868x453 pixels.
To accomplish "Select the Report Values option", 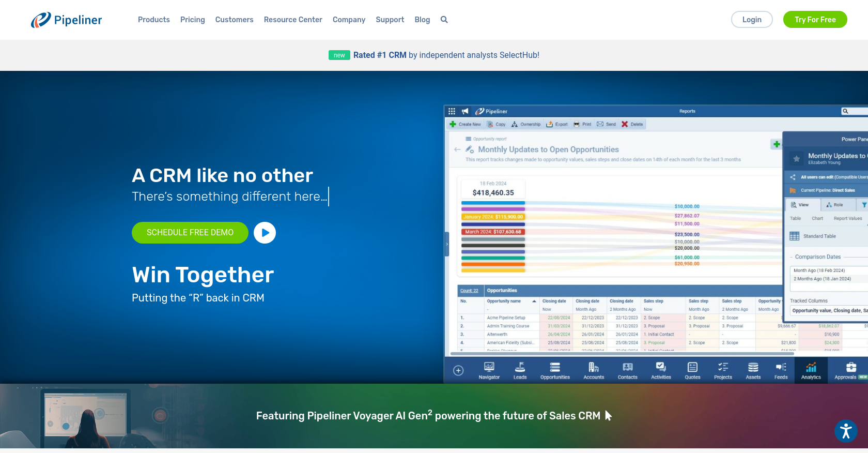I will pos(848,218).
